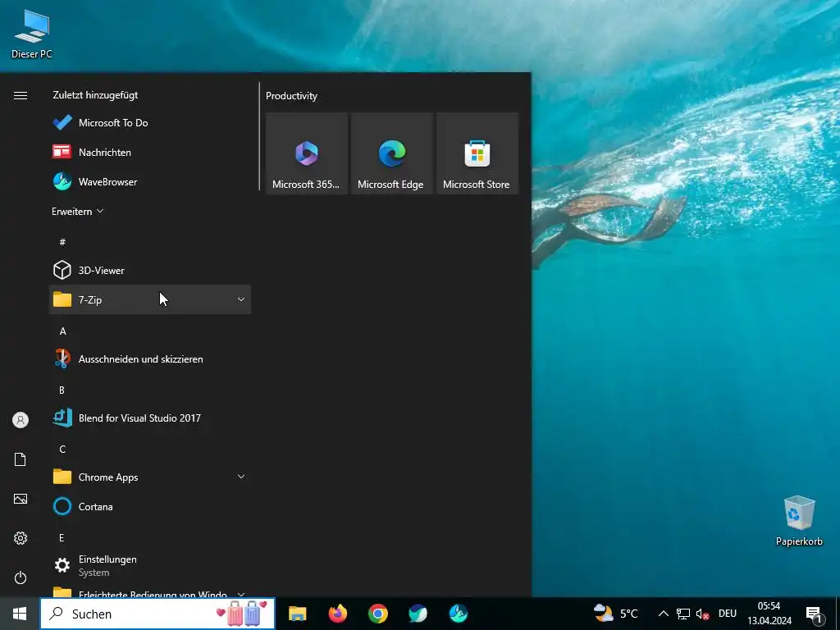Open the muted volume icon in tray
840x630 pixels.
pos(702,614)
